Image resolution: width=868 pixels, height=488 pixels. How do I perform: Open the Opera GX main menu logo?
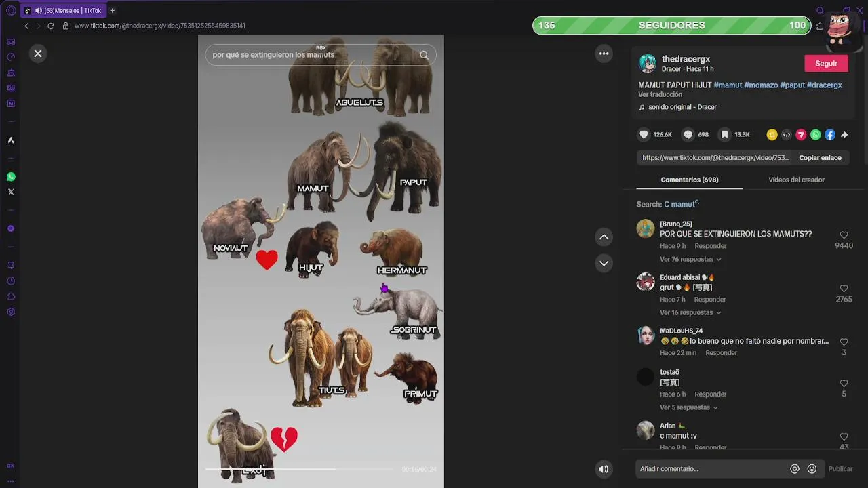11,11
